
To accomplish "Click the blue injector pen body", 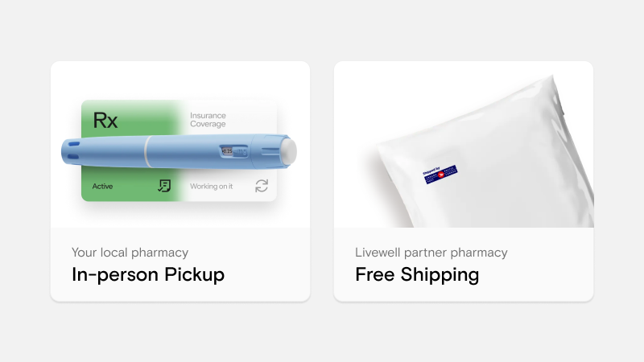I will (185, 150).
